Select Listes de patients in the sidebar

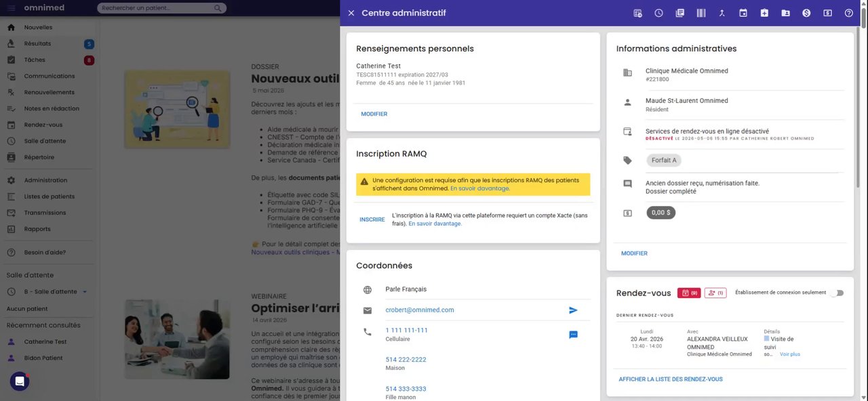pyautogui.click(x=50, y=196)
